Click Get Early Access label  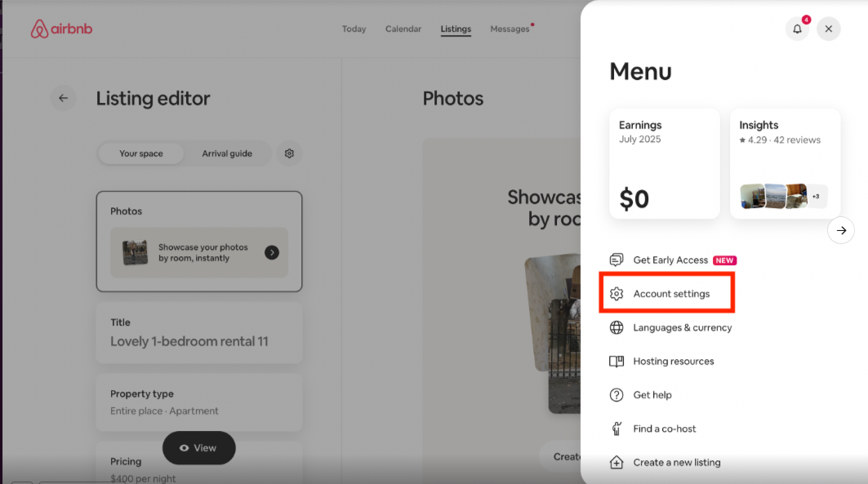tap(670, 260)
